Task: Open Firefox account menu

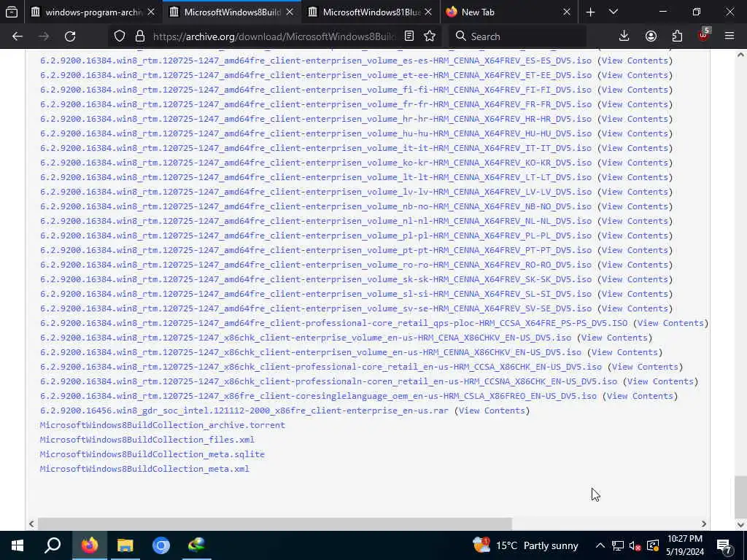Action: [651, 36]
